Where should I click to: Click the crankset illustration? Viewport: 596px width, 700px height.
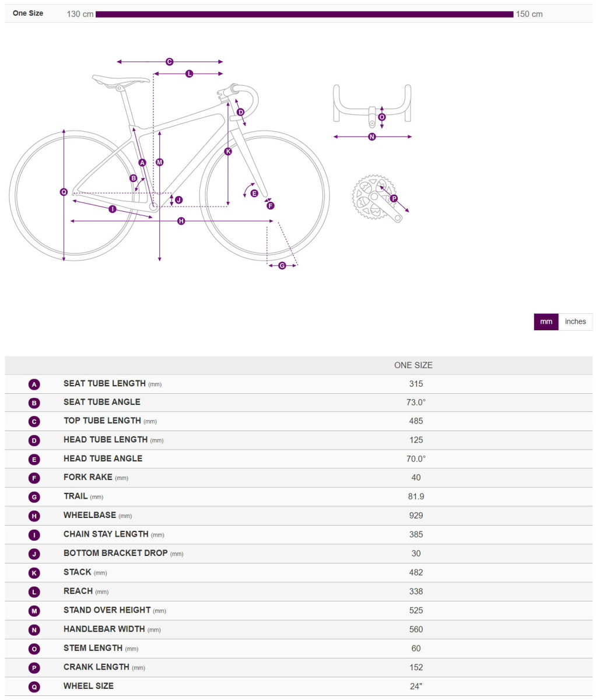coord(377,198)
